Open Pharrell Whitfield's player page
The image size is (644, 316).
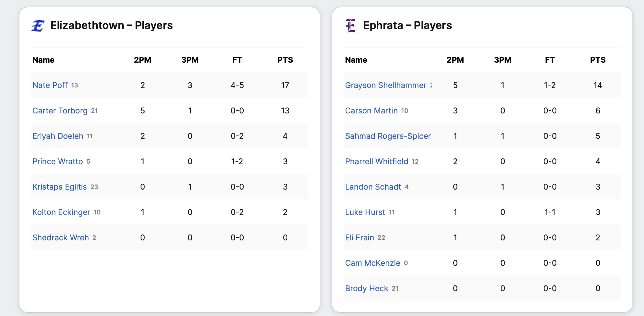[376, 161]
